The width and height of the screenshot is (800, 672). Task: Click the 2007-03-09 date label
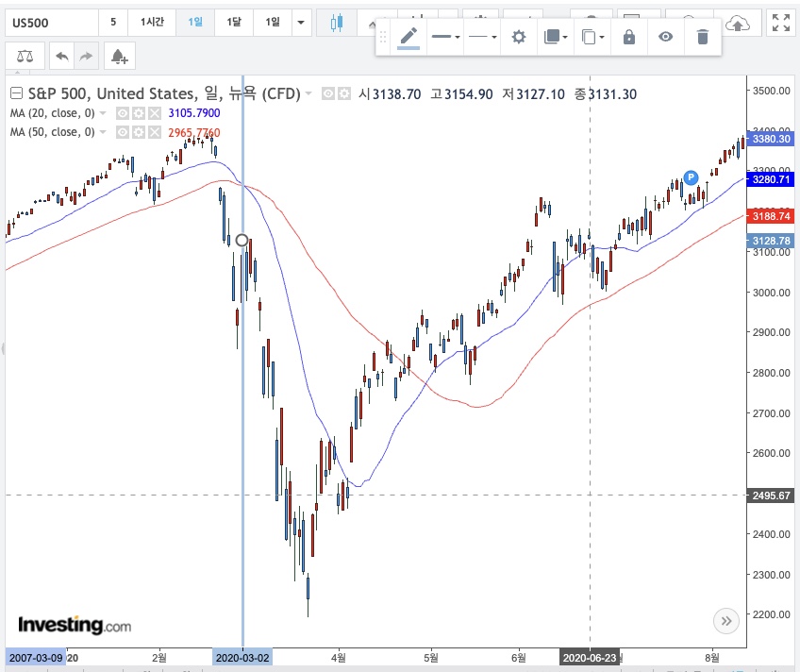click(x=36, y=658)
